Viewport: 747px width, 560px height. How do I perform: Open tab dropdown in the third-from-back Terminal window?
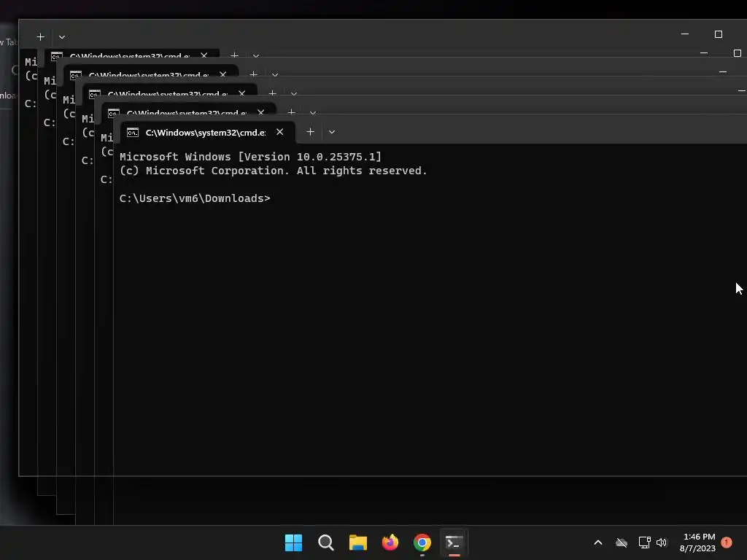point(275,75)
